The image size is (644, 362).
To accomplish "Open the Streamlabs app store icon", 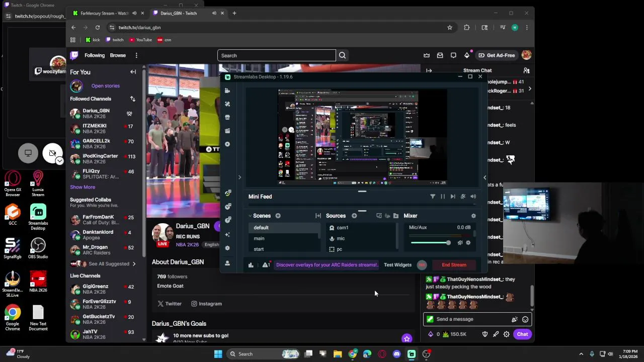I will (227, 117).
